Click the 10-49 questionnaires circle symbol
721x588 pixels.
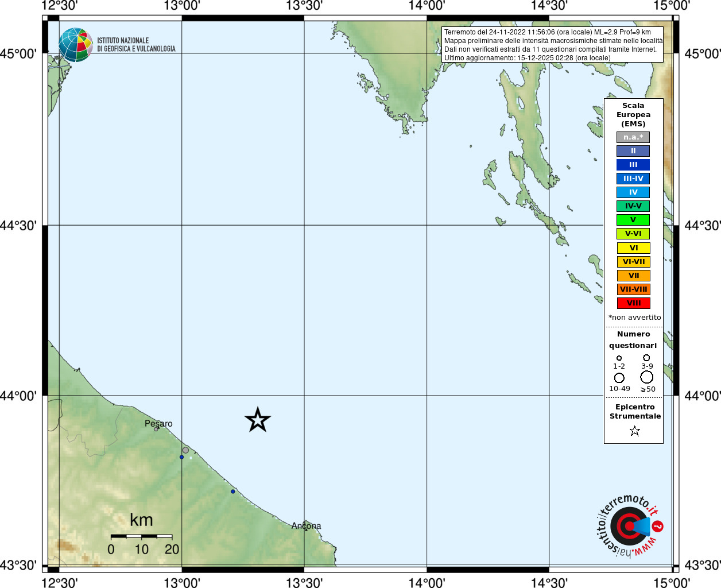coord(619,378)
